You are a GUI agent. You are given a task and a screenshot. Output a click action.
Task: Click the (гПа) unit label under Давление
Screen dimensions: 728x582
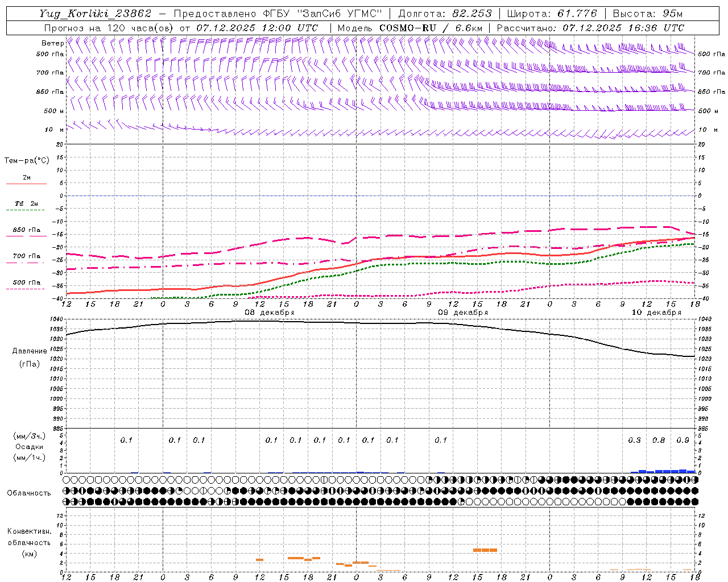pyautogui.click(x=30, y=364)
